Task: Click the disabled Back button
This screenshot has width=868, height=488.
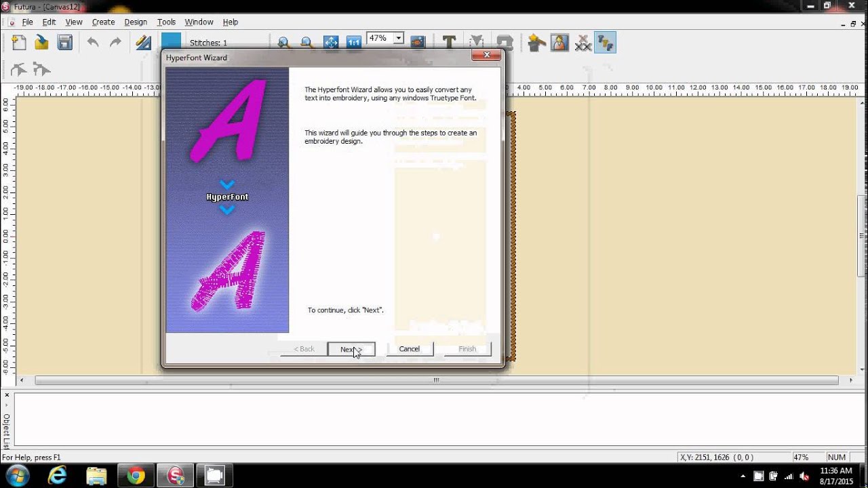Action: coord(304,349)
